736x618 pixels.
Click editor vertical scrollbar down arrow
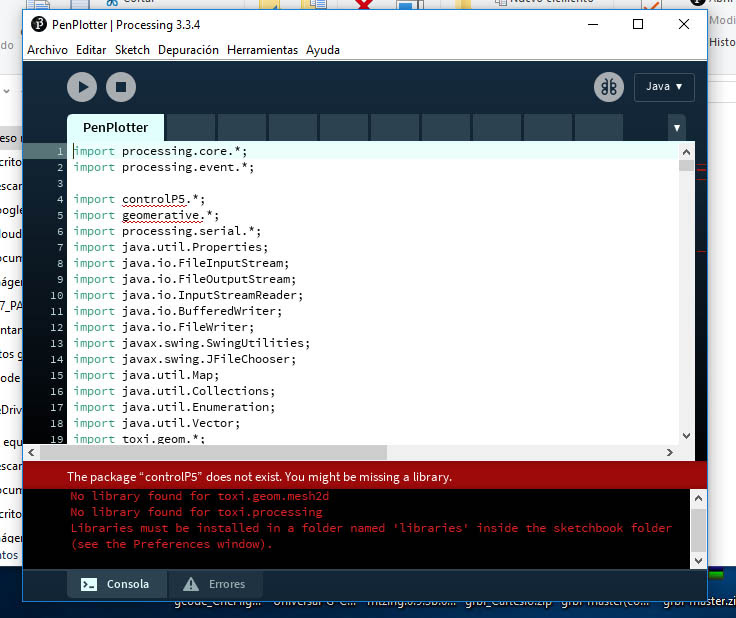pos(686,435)
